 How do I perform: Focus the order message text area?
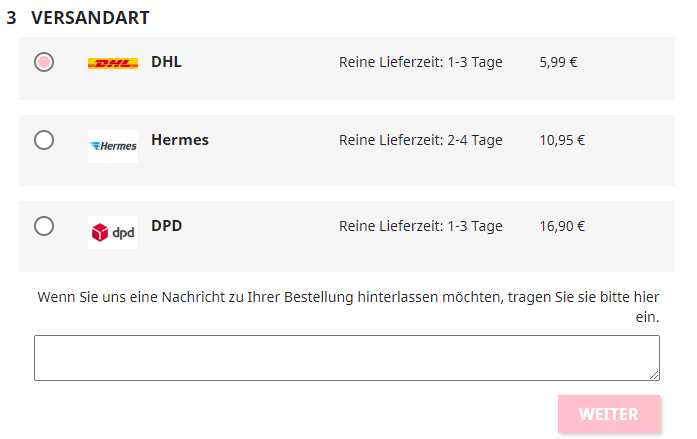[x=346, y=358]
